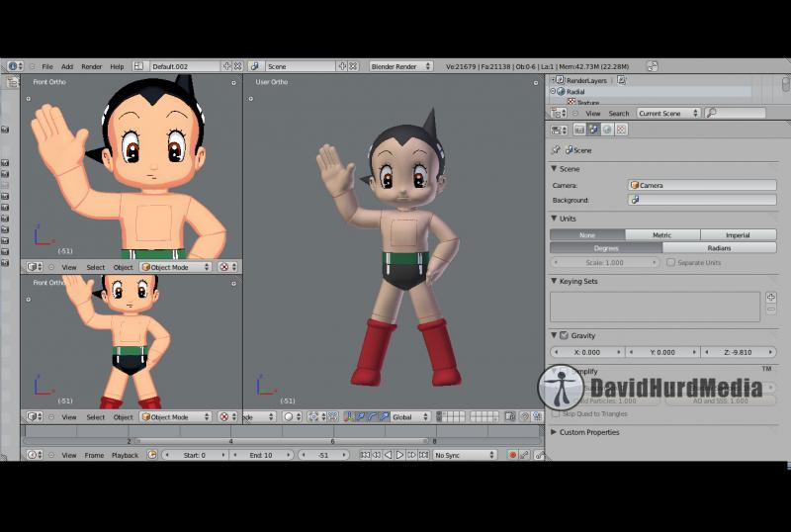Image resolution: width=791 pixels, height=532 pixels.
Task: Select the World properties tab icon
Action: 607,130
